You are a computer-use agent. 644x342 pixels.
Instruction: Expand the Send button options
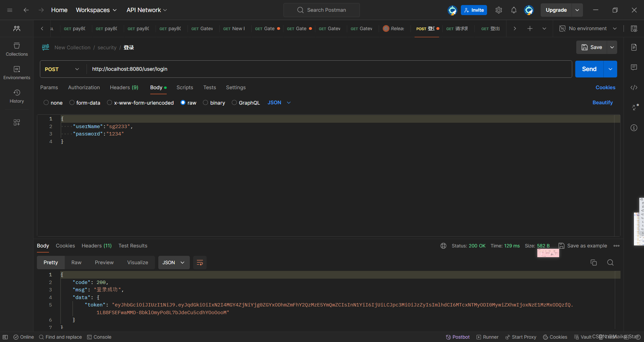pyautogui.click(x=610, y=69)
